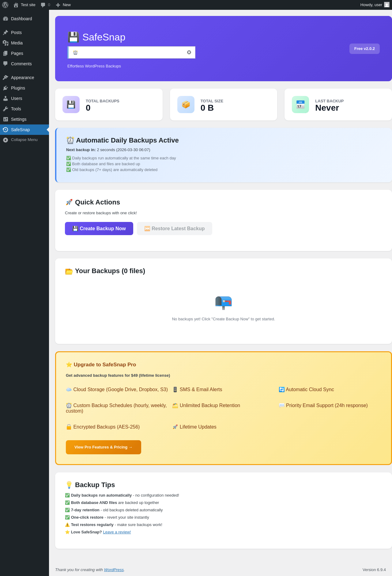Click the '0 B' total size value
The height and width of the screenshot is (576, 392).
pos(207,108)
